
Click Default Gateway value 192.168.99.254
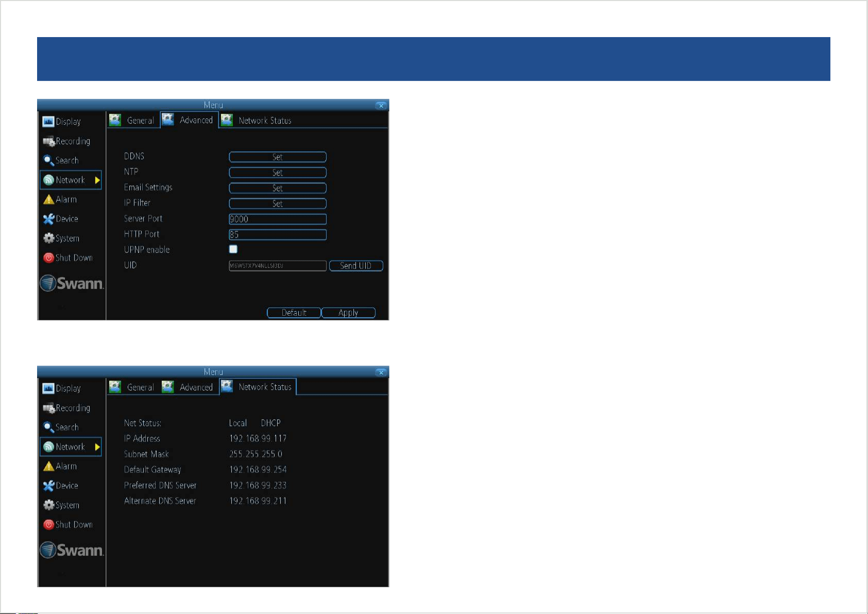click(x=258, y=469)
